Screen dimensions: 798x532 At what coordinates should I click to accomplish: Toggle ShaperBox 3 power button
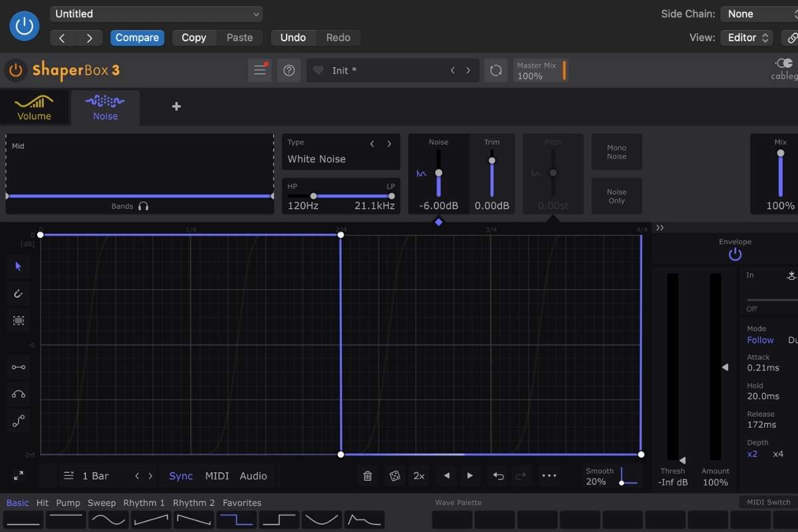pos(16,70)
